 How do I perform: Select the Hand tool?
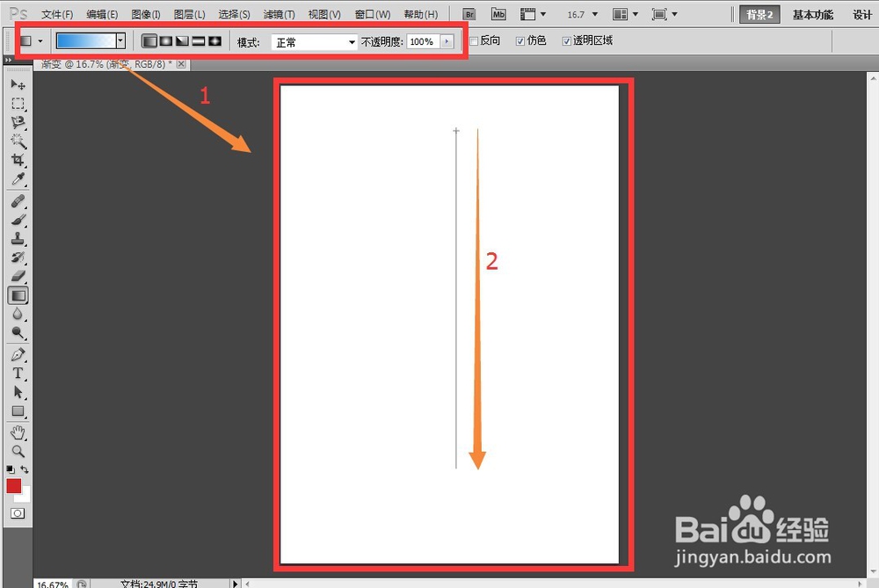pyautogui.click(x=18, y=432)
